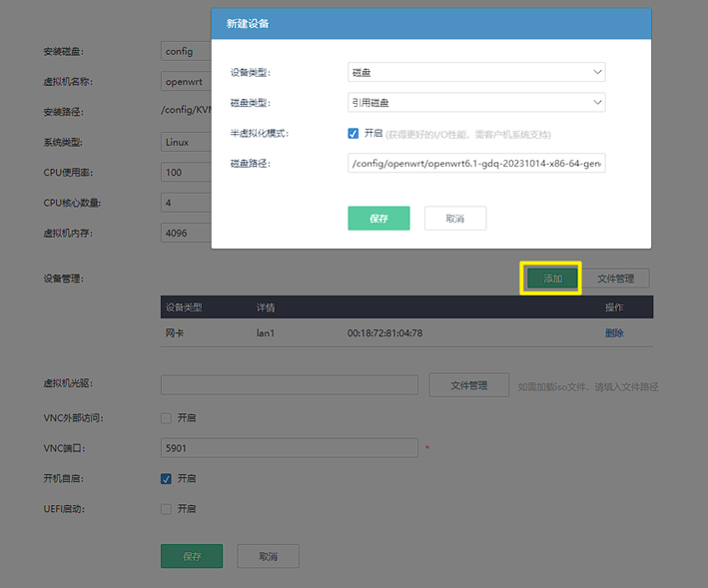
Task: Click the 虚拟机名称 field showing openwrt
Action: [186, 81]
